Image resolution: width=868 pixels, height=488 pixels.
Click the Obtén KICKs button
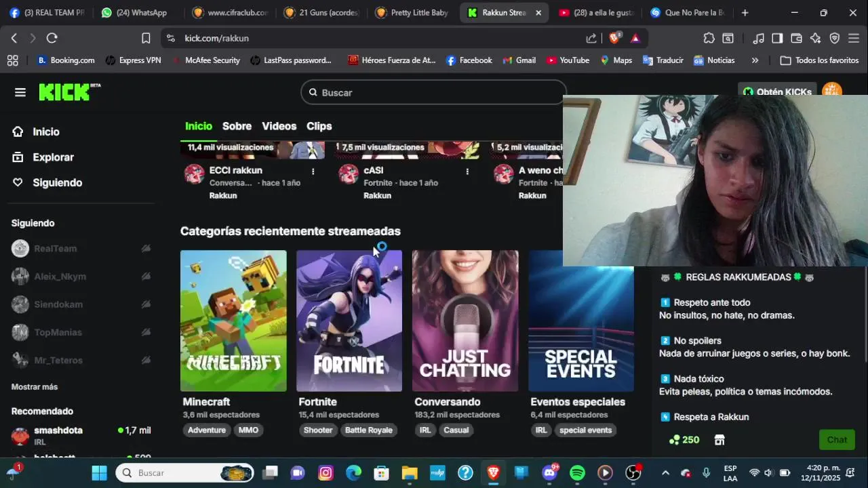click(x=777, y=91)
